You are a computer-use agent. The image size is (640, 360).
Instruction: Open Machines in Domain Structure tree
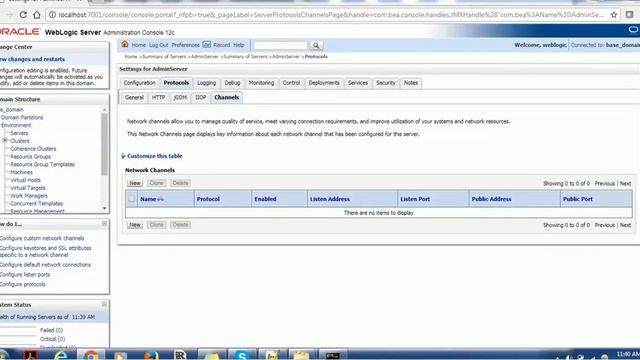(21, 172)
